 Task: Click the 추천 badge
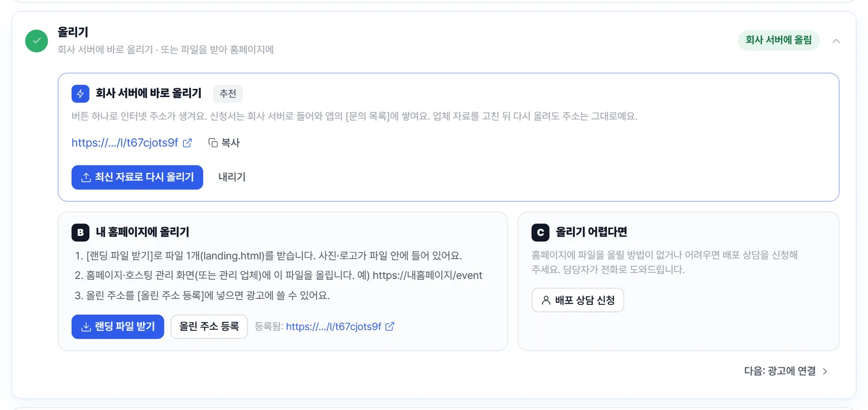[228, 93]
